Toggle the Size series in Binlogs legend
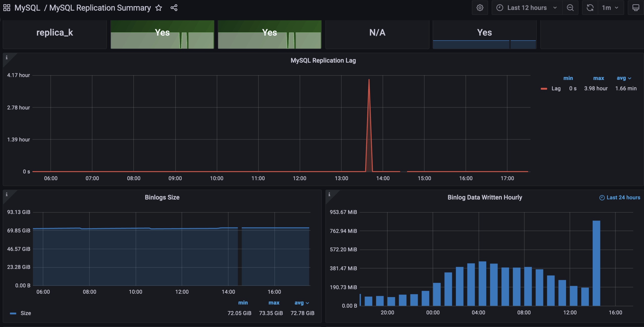 coord(26,313)
